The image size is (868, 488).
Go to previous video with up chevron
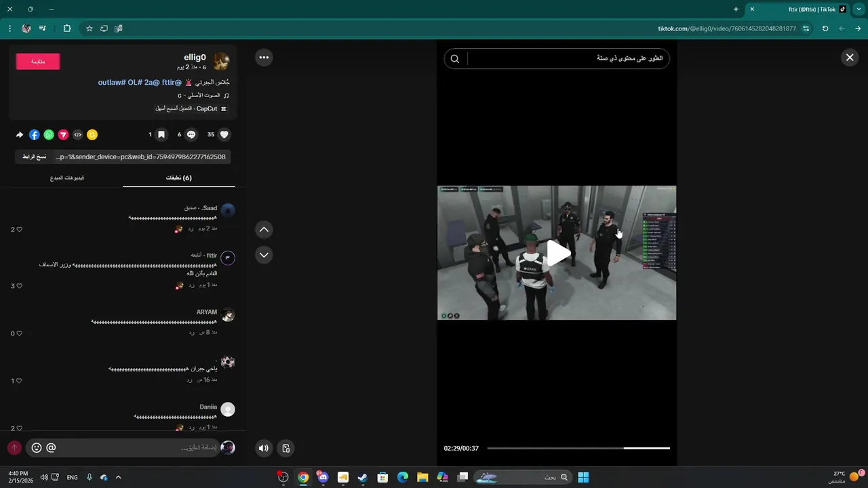point(264,230)
